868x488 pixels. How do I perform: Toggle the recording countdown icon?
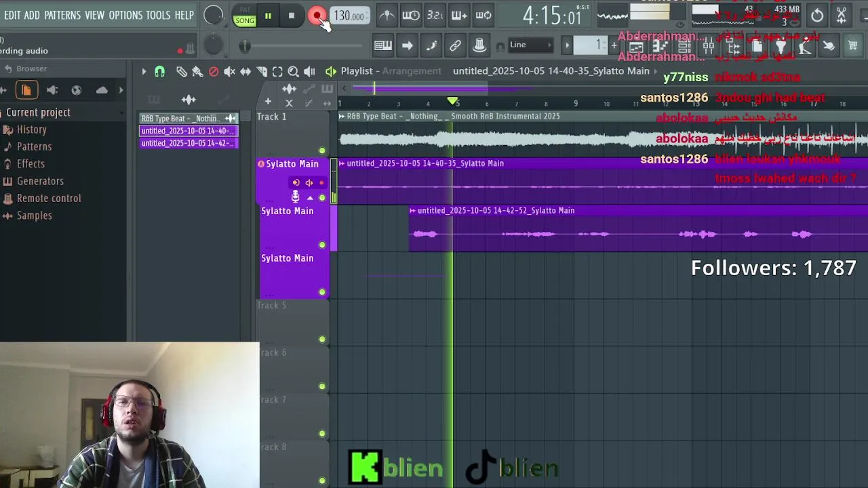point(435,15)
